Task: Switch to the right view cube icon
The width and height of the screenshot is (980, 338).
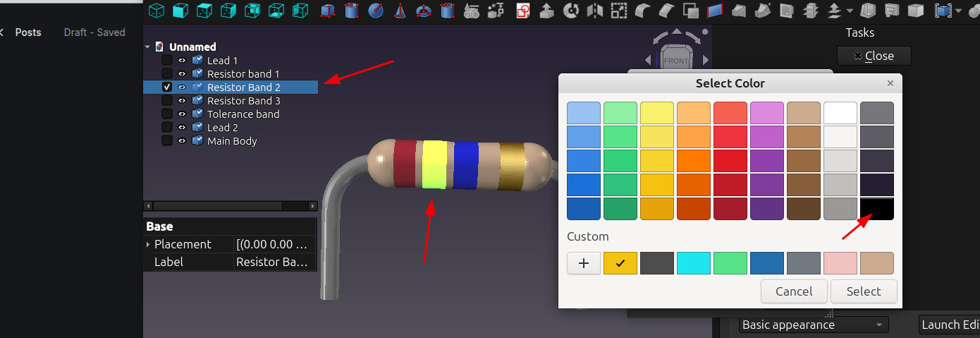Action: (228, 11)
